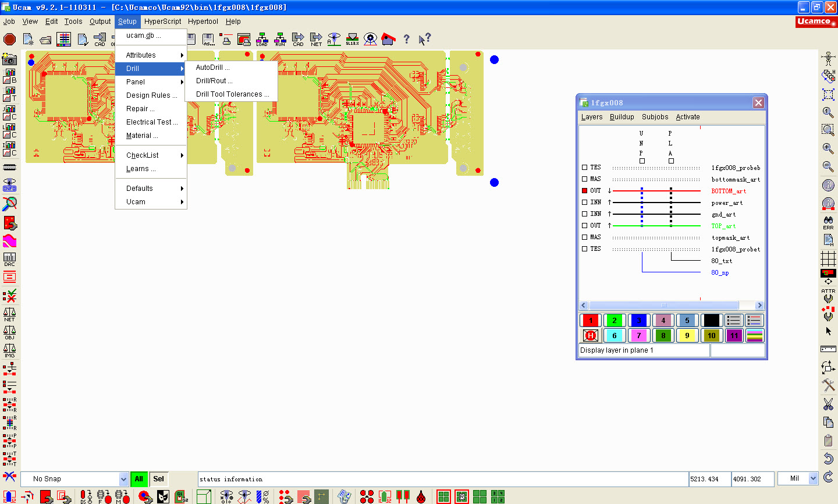The image size is (838, 504).
Task: Open the HyperScript menu
Action: pyautogui.click(x=162, y=22)
